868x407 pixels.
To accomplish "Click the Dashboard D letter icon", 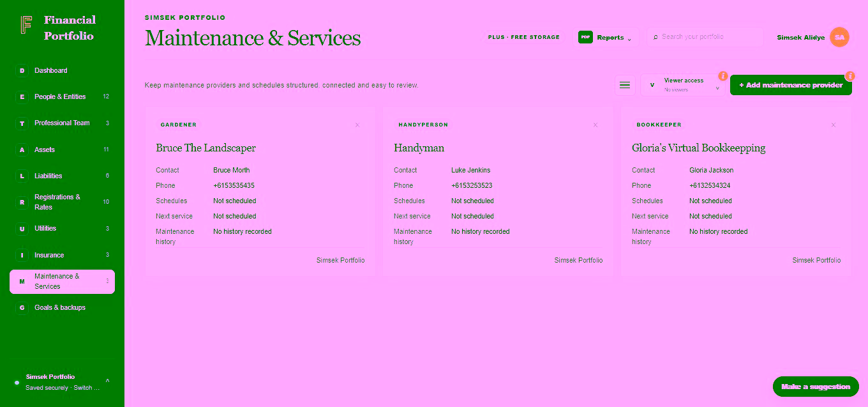I will click(x=22, y=71).
